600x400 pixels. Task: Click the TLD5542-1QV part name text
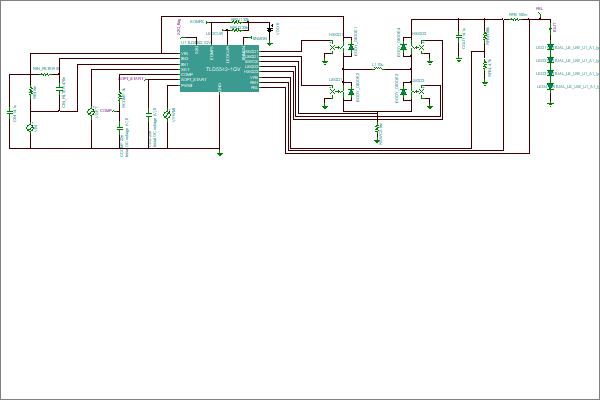[223, 69]
